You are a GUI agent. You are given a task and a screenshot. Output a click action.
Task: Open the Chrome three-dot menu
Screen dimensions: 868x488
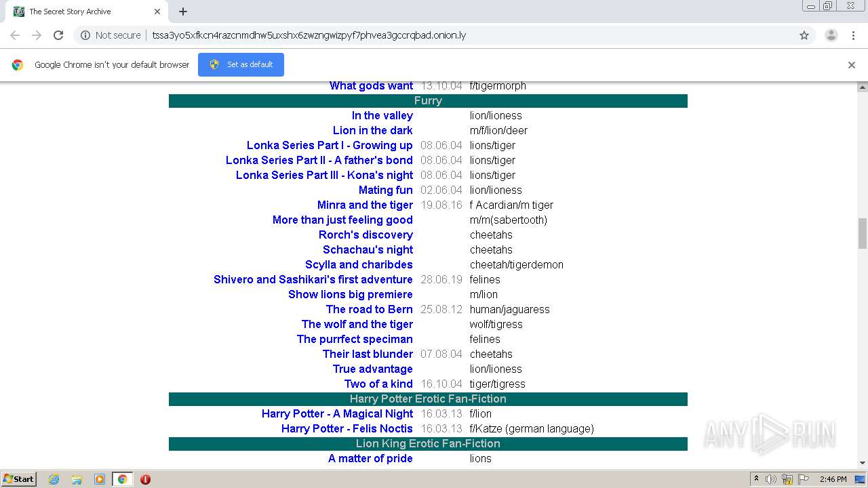point(853,35)
